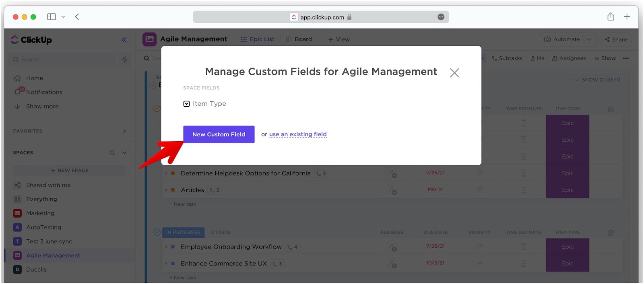Open Shared with me
Image resolution: width=644 pixels, height=284 pixels.
[x=48, y=185]
